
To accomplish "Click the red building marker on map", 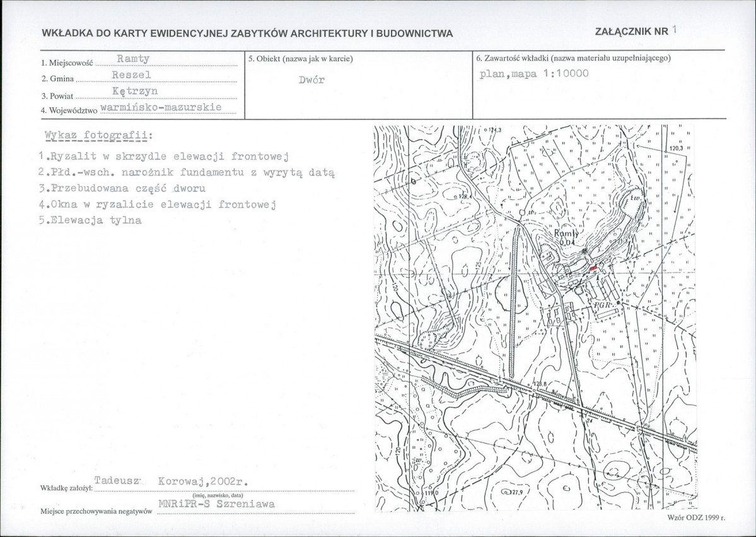I will click(x=593, y=267).
